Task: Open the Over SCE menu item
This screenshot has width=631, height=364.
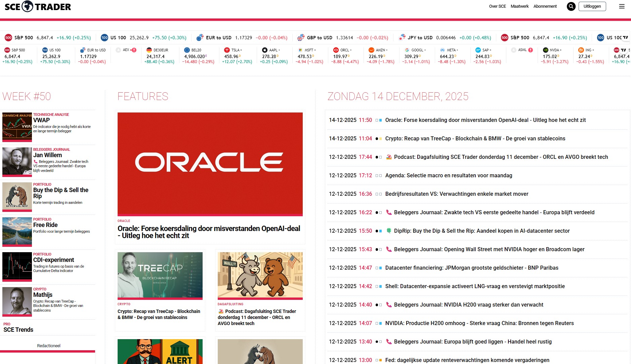Action: point(497,6)
